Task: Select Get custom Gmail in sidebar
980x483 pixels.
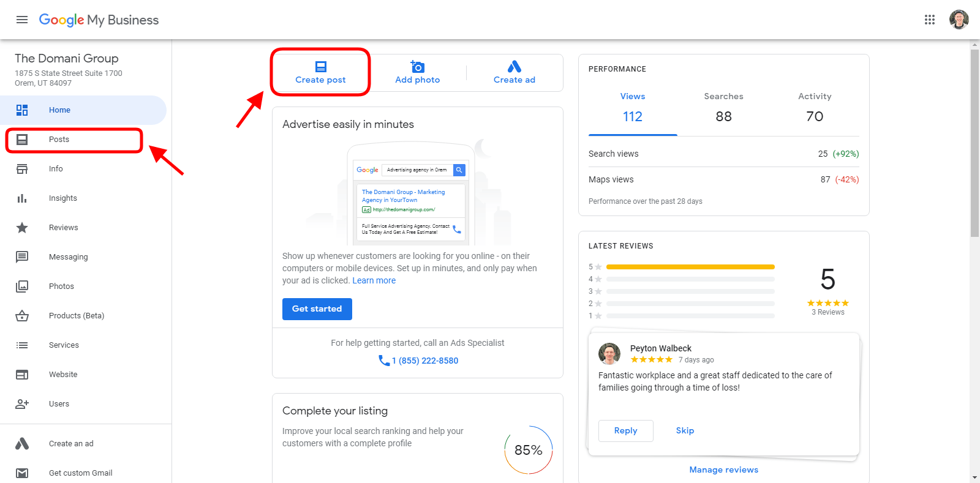Action: point(83,473)
